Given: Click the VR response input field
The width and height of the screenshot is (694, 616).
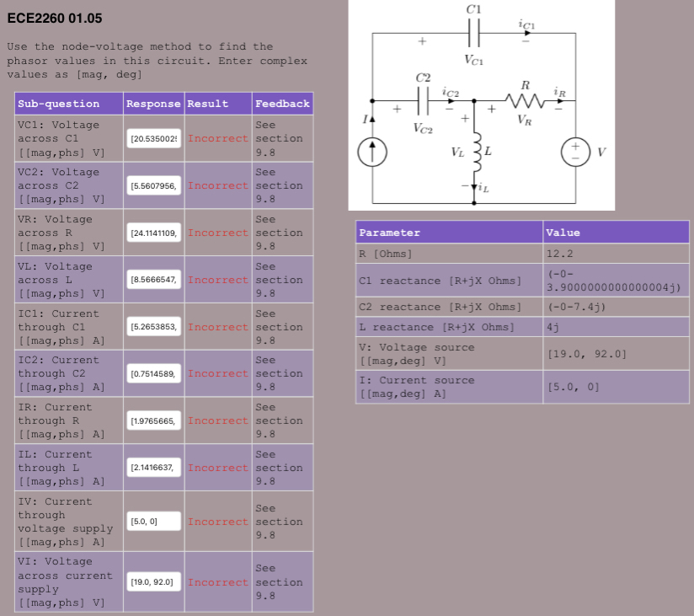Looking at the screenshot, I should 153,233.
